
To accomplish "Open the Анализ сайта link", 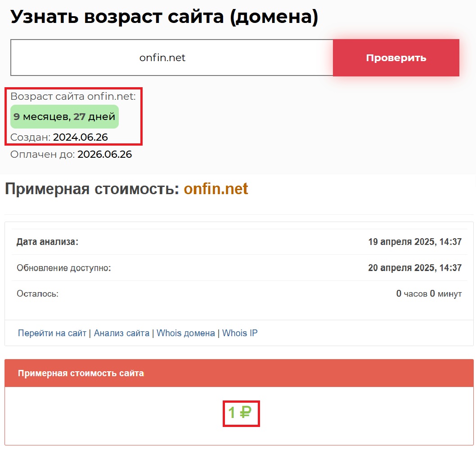I will [x=121, y=333].
